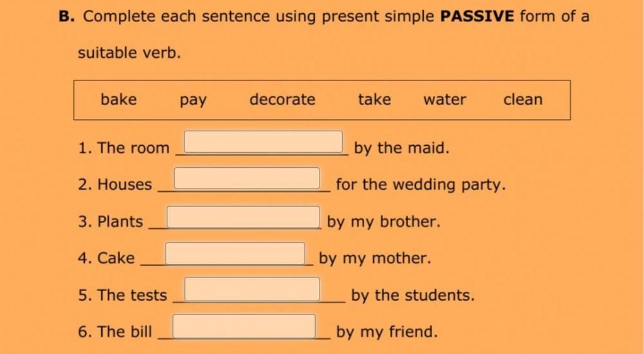The height and width of the screenshot is (354, 644).
Task: Click the verb "decorate" in the word bank
Action: click(x=282, y=99)
